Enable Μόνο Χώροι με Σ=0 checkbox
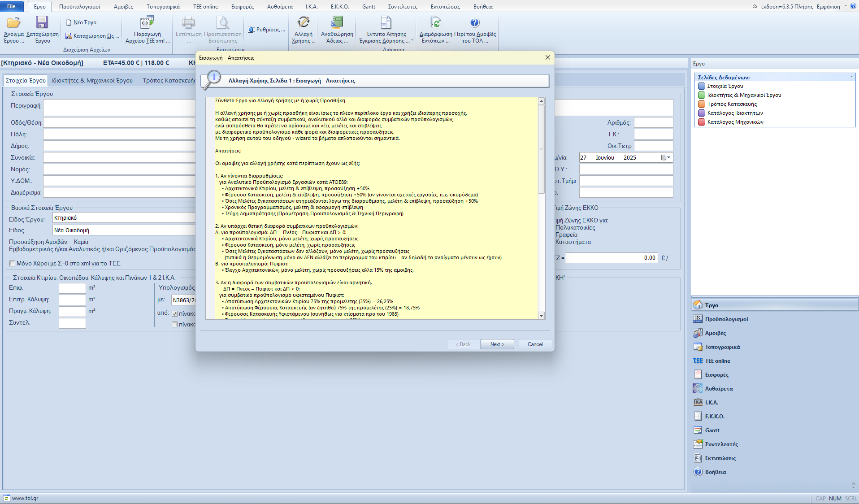The width and height of the screenshot is (859, 504). (13, 264)
